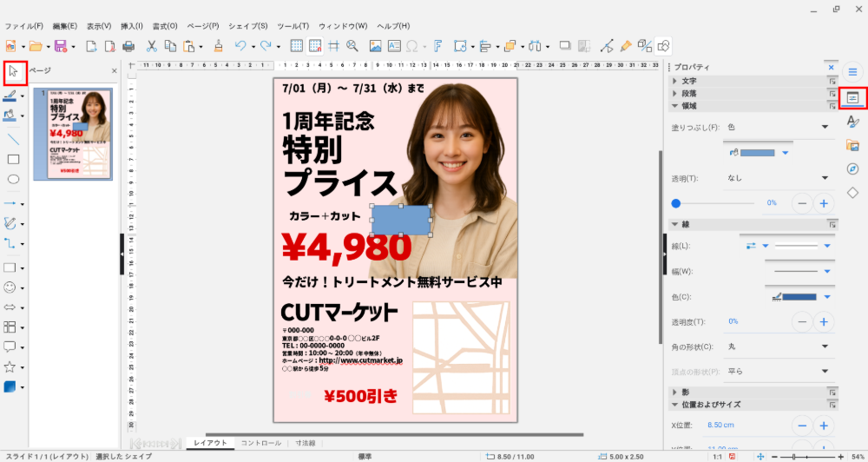Screen dimensions: 868x462
Task: Click the Insert Image icon
Action: (375, 46)
